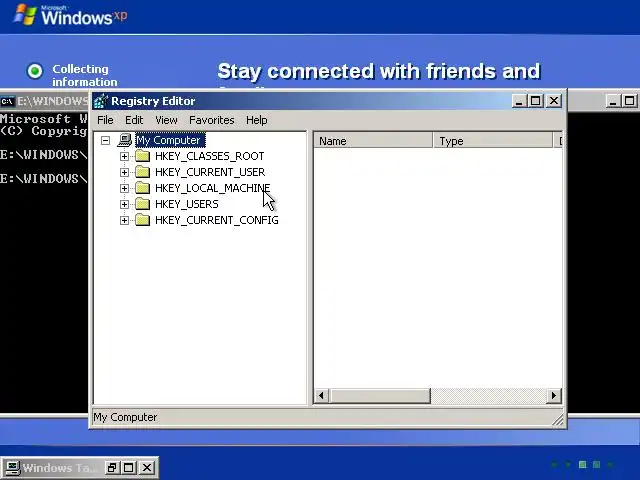Screen dimensions: 640x480
Task: Minimize the command prompt window
Action: (x=612, y=101)
